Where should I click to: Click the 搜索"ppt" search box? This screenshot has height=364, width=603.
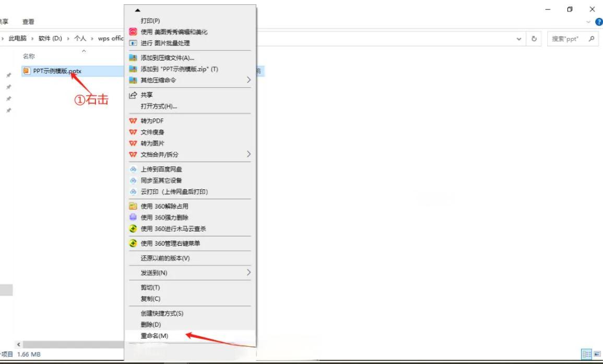(568, 39)
